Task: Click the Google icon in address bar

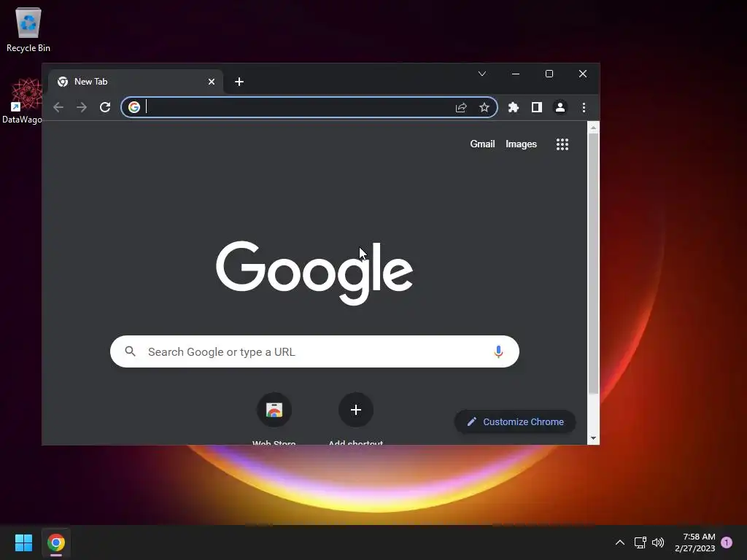Action: point(134,107)
